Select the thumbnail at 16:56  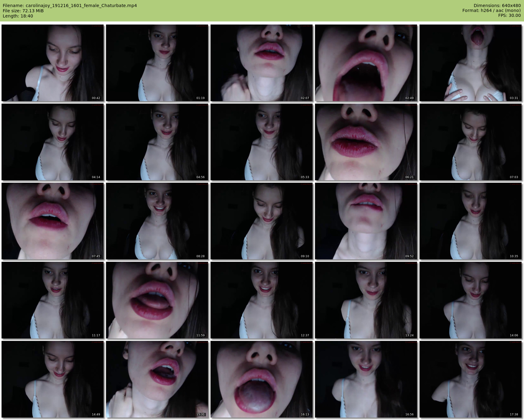coord(366,379)
